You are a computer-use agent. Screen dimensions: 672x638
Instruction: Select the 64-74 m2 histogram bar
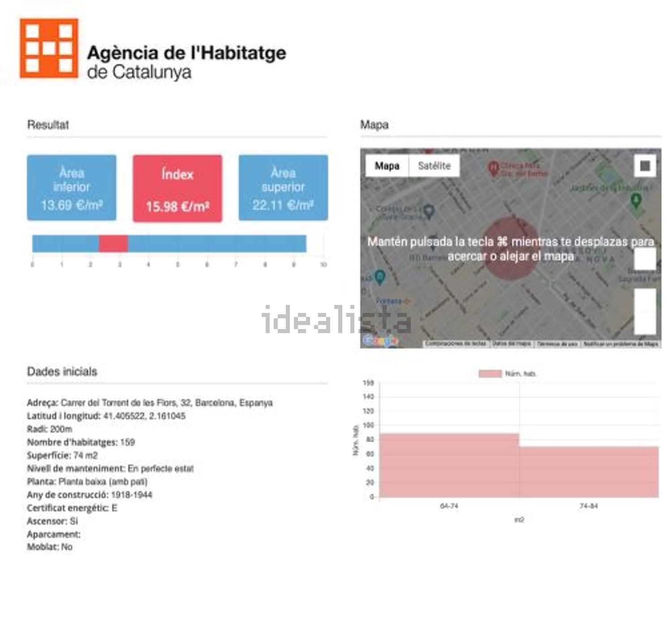[x=449, y=465]
